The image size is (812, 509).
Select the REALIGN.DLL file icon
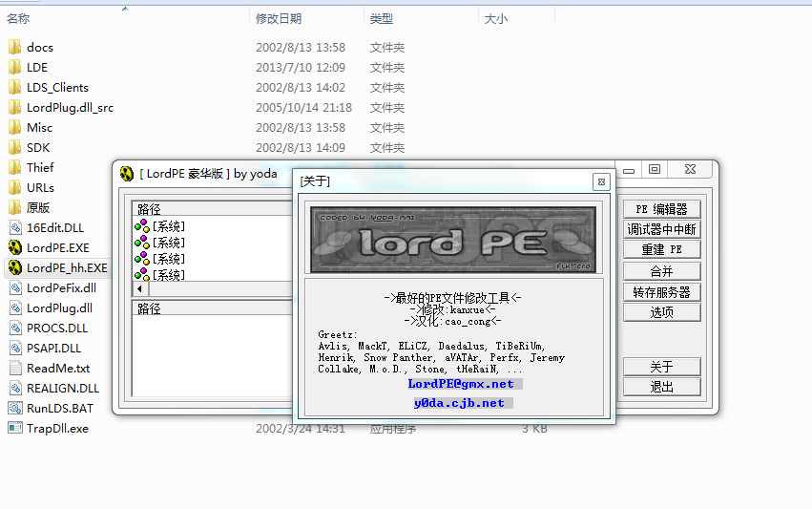coord(15,389)
